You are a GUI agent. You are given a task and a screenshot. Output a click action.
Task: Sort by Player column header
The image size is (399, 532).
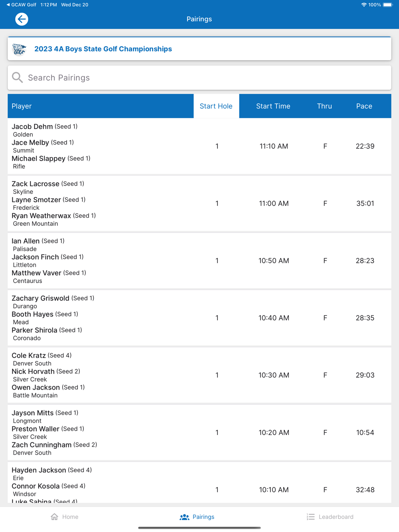101,106
